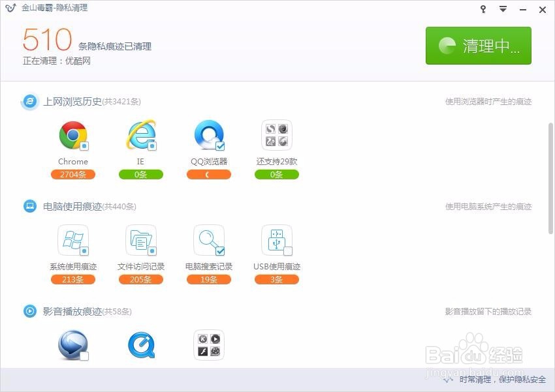Screen dimensions: 555x392
Task: Click the multi-player group icon
Action: tap(209, 345)
